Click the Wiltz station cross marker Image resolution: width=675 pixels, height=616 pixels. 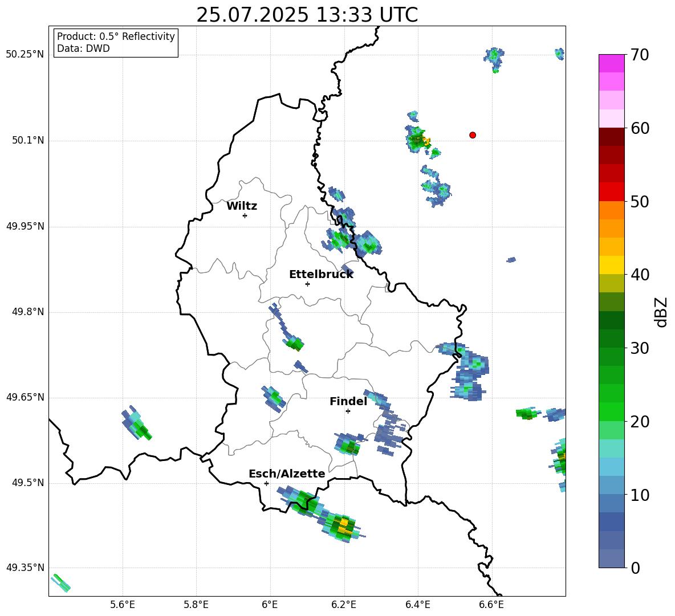(245, 215)
